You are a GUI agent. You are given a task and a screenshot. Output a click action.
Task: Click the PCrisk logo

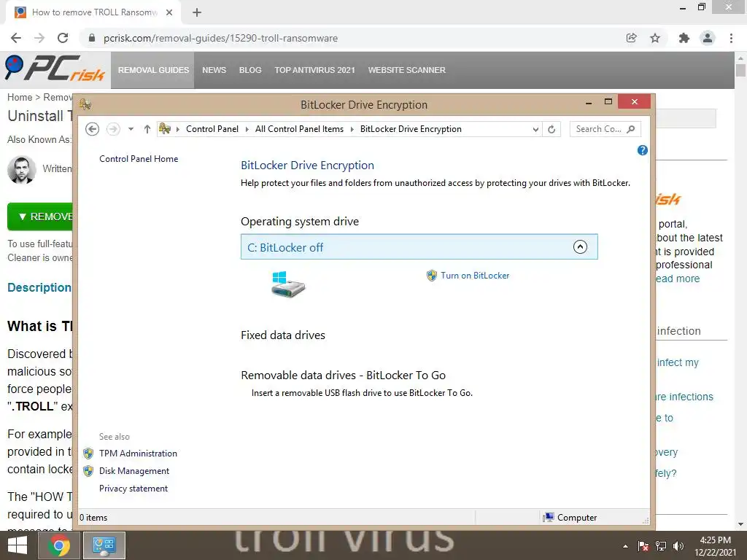click(x=55, y=69)
